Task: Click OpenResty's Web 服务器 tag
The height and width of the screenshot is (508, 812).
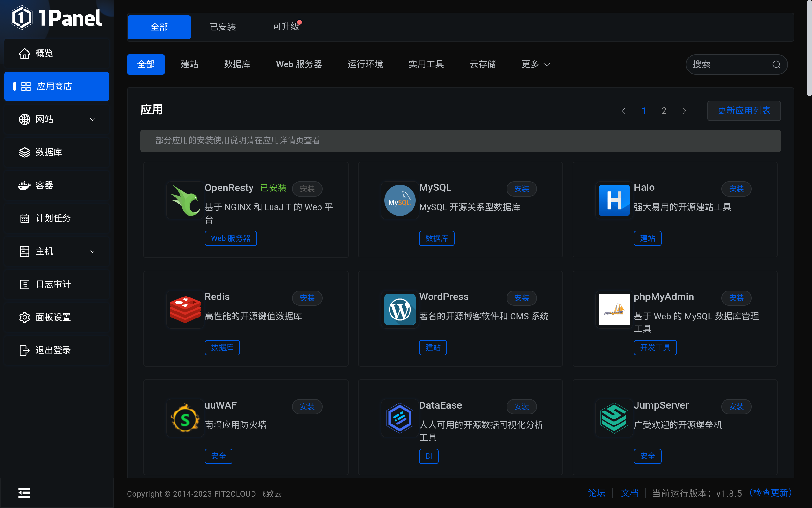Action: pos(231,238)
